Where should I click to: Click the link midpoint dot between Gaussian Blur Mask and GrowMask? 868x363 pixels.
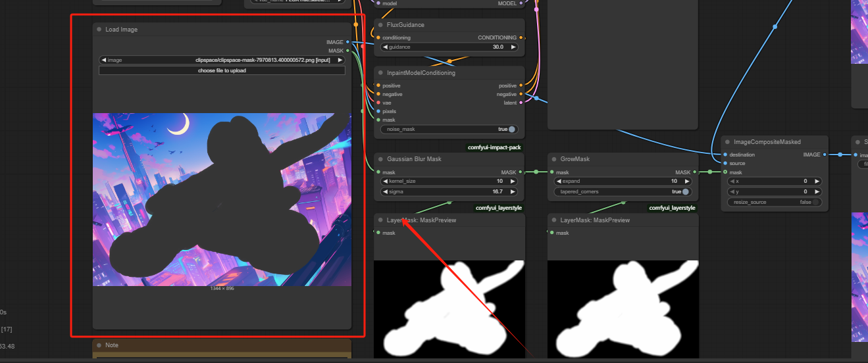pos(536,172)
